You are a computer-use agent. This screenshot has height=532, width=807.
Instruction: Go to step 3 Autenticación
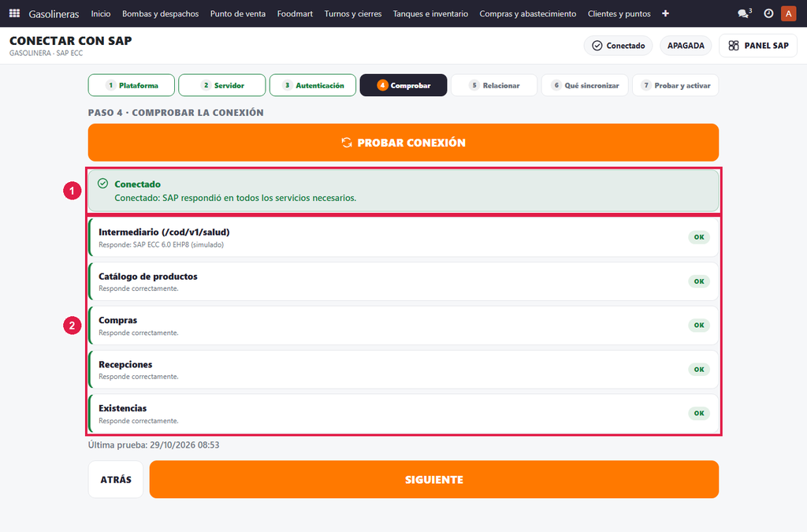312,85
